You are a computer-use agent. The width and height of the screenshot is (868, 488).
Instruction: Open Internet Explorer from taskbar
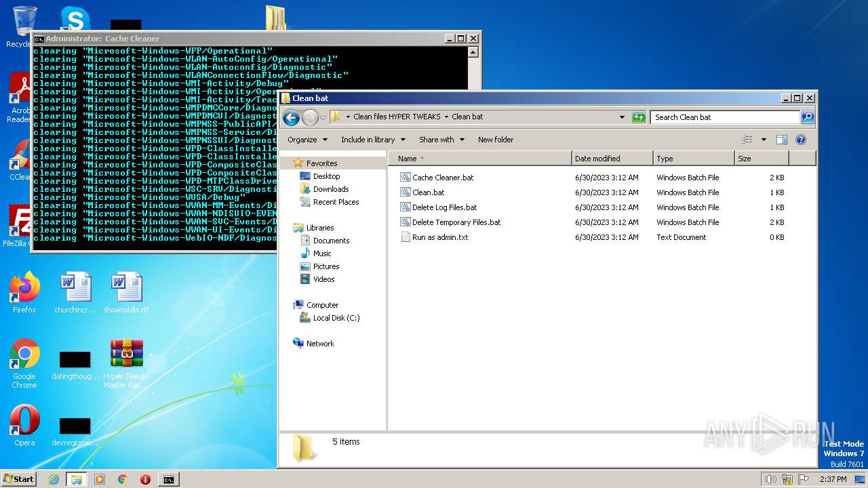54,479
